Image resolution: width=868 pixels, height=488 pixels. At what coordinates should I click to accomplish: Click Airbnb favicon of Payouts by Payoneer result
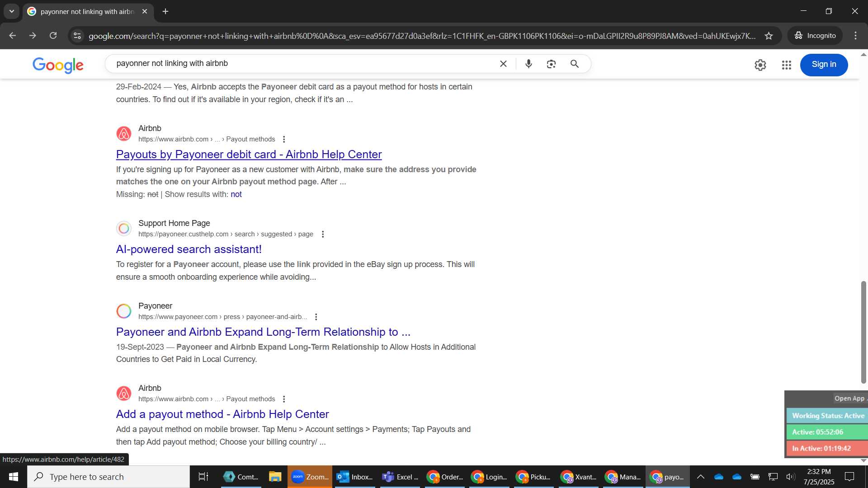tap(124, 134)
